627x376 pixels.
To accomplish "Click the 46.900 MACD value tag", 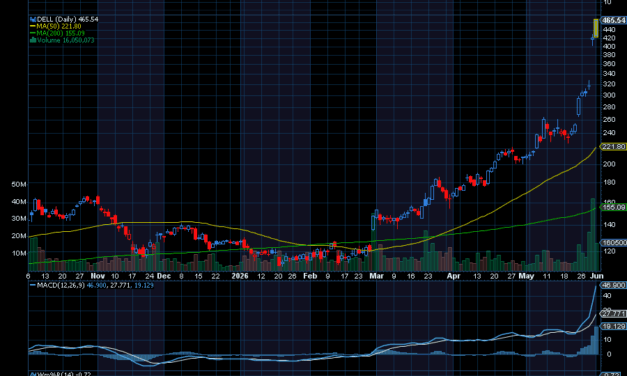I will click(614, 285).
